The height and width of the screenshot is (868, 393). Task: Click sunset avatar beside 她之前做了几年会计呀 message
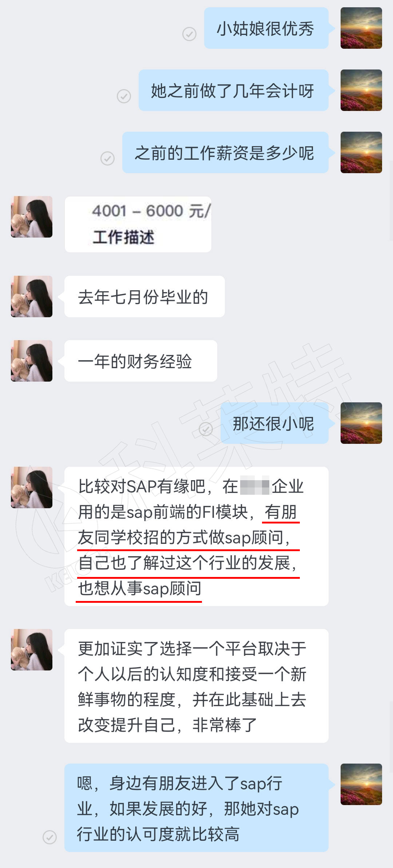point(361,90)
